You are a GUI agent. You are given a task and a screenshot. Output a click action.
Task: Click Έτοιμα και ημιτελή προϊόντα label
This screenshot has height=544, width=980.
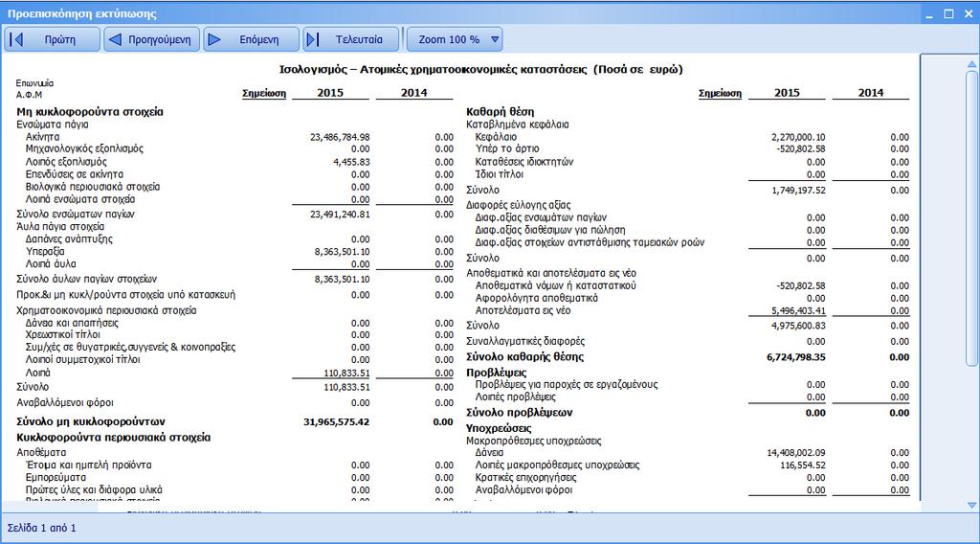[89, 465]
